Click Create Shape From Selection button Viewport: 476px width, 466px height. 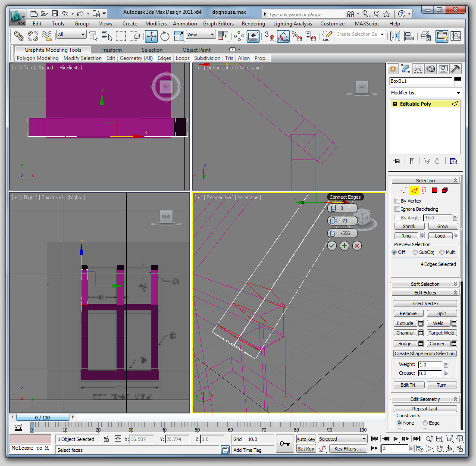[425, 353]
